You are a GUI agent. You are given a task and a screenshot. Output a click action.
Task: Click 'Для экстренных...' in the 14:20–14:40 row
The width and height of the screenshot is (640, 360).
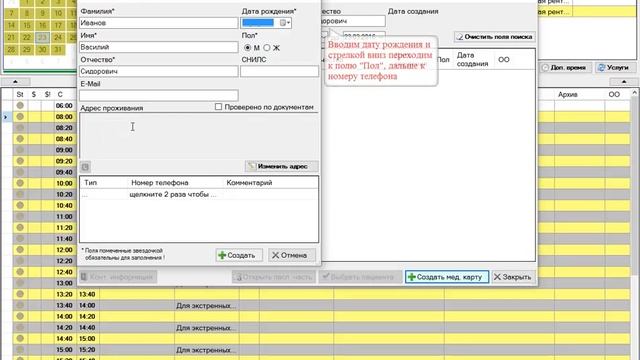[206, 328]
